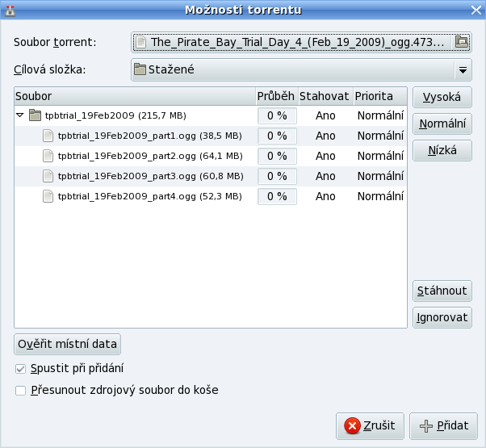Click the 0 % progress bar of part2.ogg
Viewport: 486px width, 448px height.
point(277,156)
